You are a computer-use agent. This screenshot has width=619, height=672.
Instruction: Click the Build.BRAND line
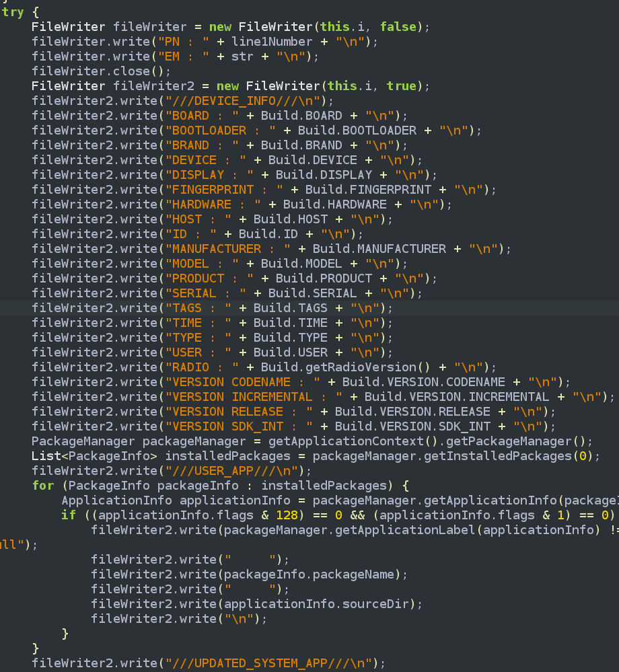[219, 145]
